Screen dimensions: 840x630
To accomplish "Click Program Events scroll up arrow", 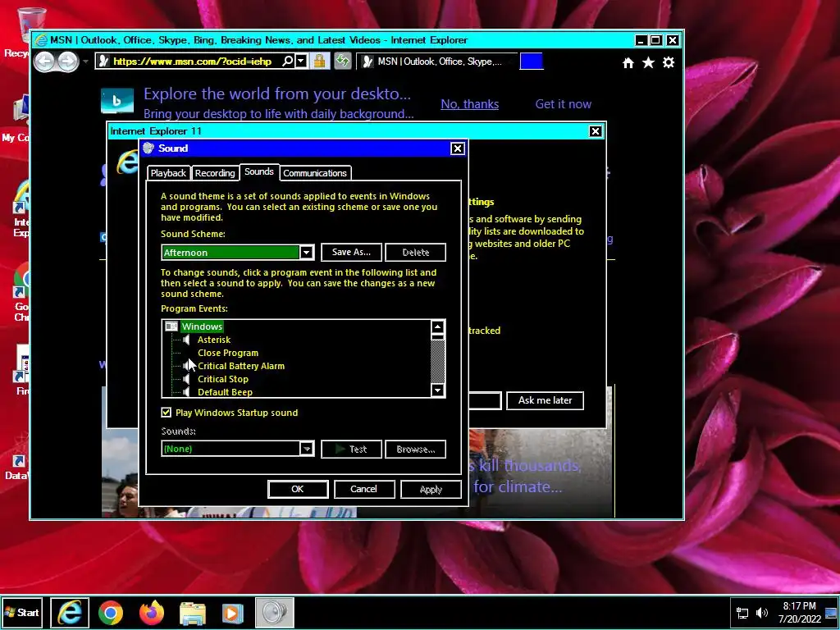I will point(438,326).
